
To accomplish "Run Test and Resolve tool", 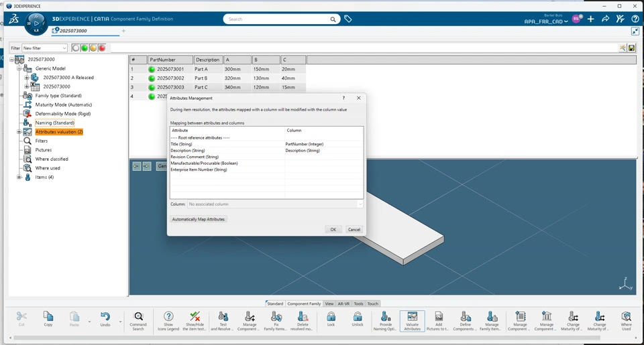I will 223,321.
